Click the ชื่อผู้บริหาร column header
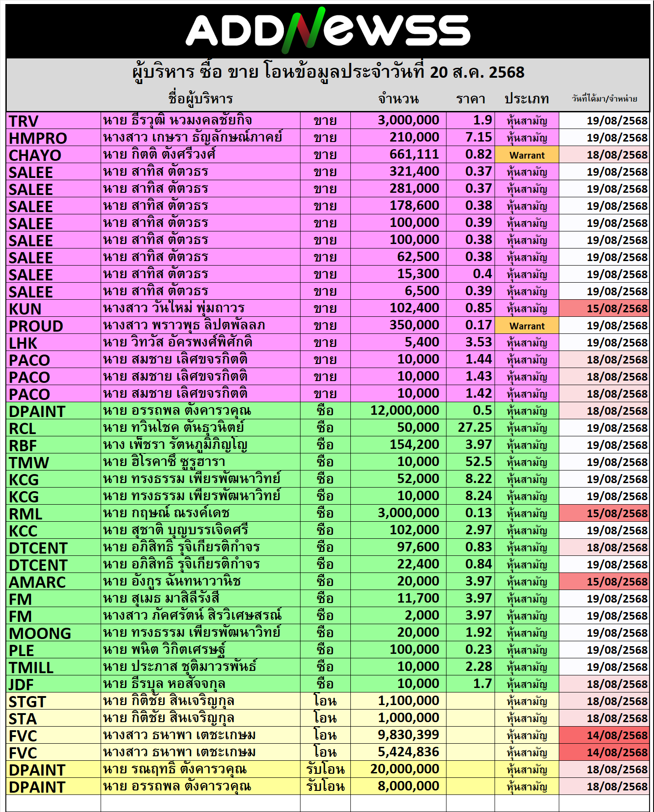 pos(200,99)
